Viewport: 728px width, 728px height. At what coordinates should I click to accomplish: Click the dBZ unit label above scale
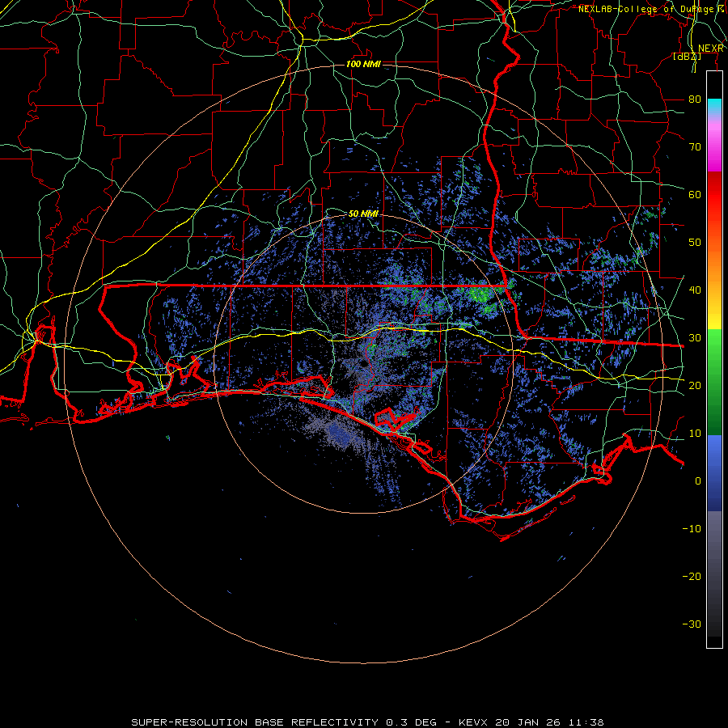click(687, 57)
